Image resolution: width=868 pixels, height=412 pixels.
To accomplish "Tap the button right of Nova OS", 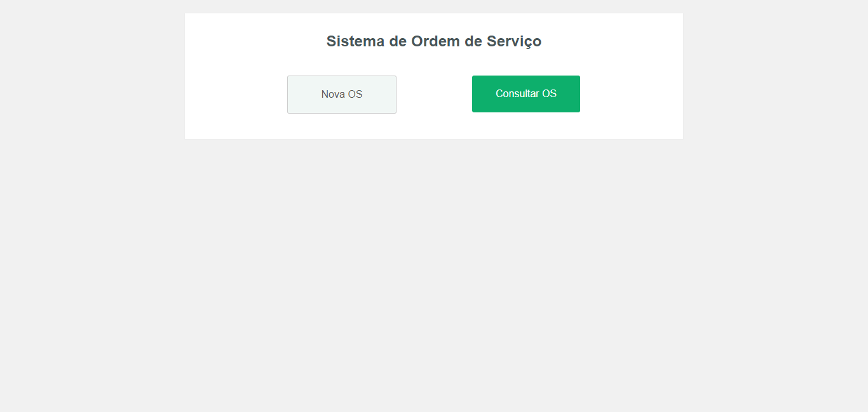I will (526, 94).
